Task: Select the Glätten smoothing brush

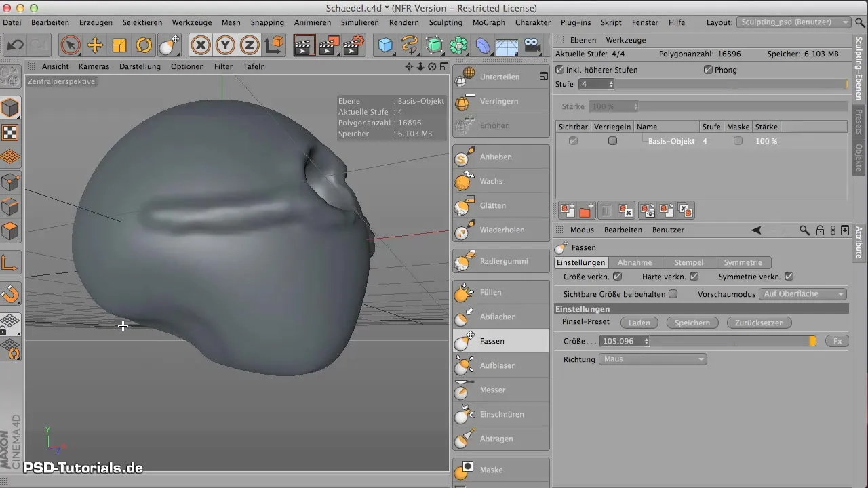Action: (501, 205)
